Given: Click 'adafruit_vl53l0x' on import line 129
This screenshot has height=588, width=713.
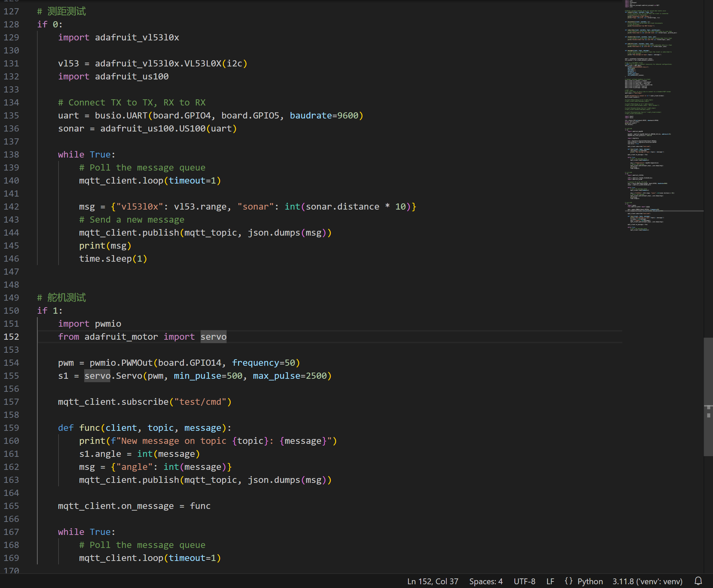Looking at the screenshot, I should (x=137, y=37).
